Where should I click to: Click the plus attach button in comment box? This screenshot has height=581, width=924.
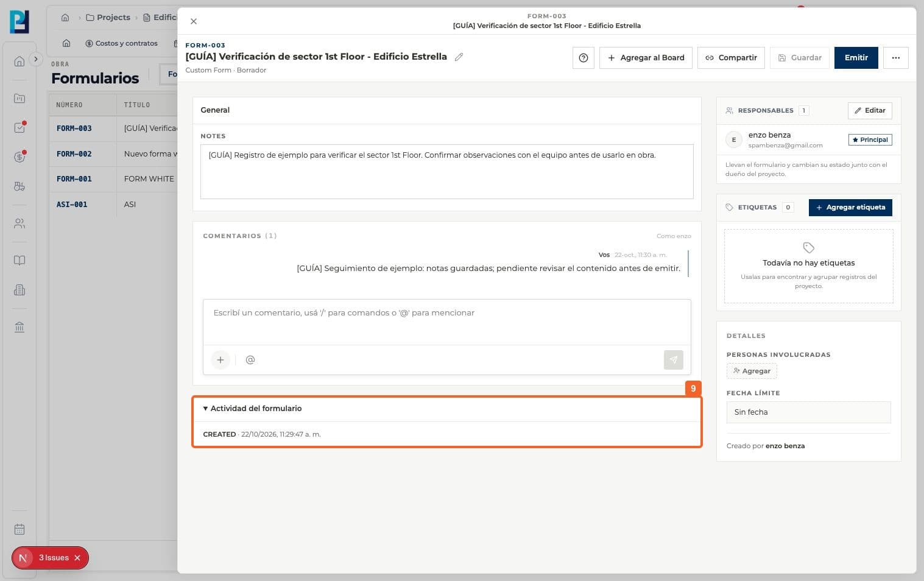(220, 360)
